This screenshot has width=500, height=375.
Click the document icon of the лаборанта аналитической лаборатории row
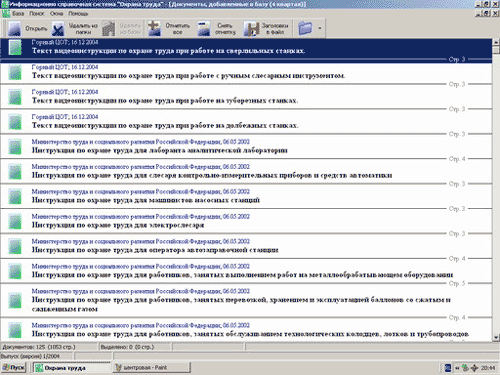15,147
